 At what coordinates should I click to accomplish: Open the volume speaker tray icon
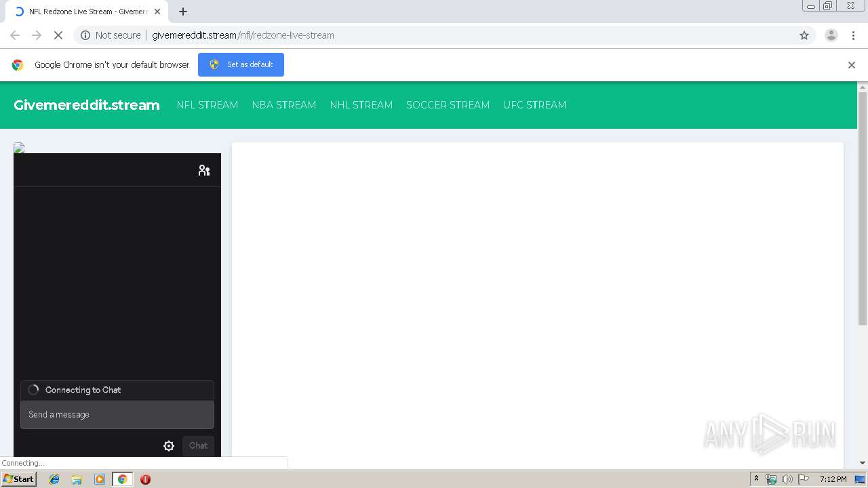pos(787,479)
